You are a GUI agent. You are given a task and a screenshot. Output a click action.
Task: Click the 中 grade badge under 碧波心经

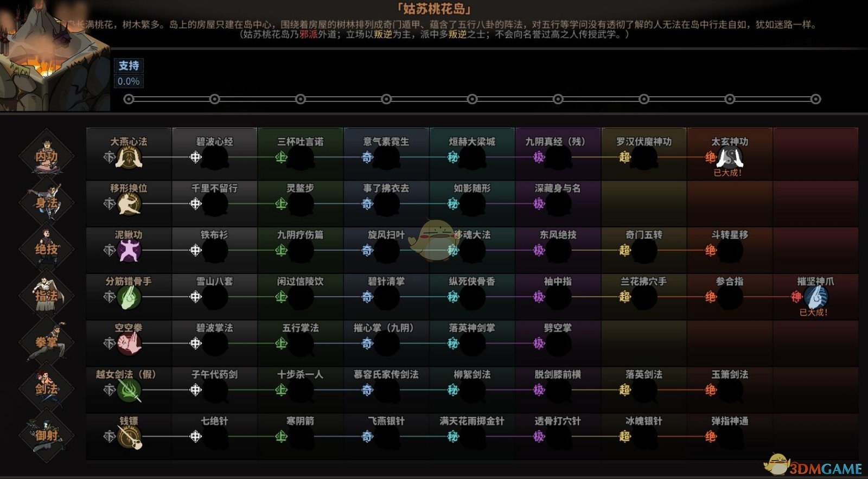(x=195, y=157)
